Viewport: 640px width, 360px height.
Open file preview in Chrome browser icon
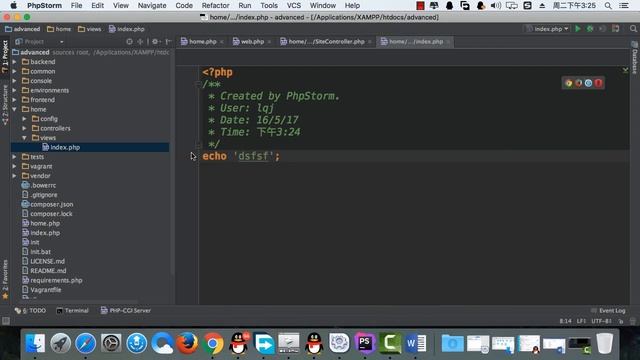[569, 83]
